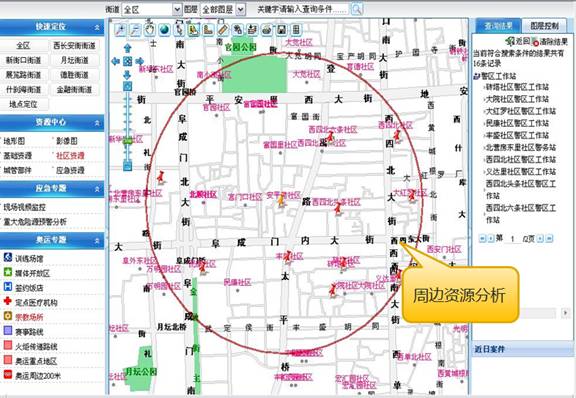Toggle the 宗教场所 Olympic layer
Screen dimensions: 576x398
click(29, 317)
